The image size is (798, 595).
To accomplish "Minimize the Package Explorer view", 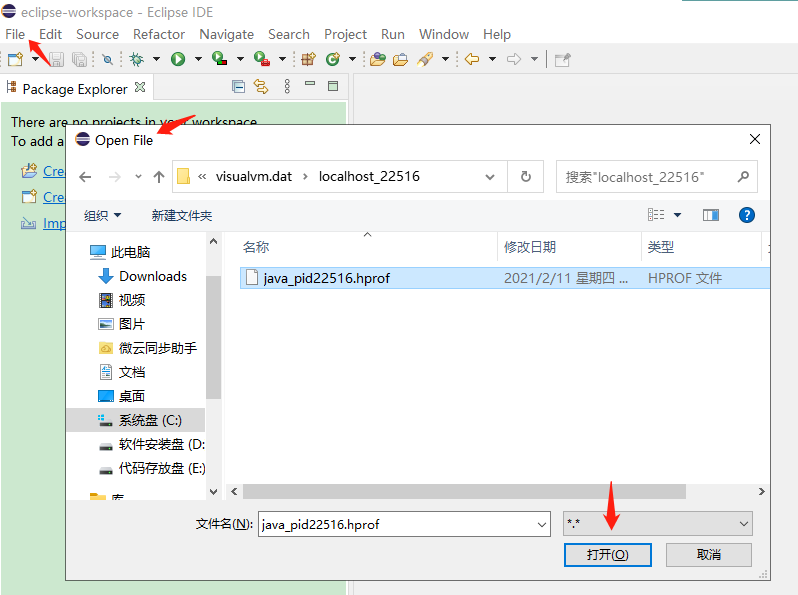I will click(x=310, y=83).
